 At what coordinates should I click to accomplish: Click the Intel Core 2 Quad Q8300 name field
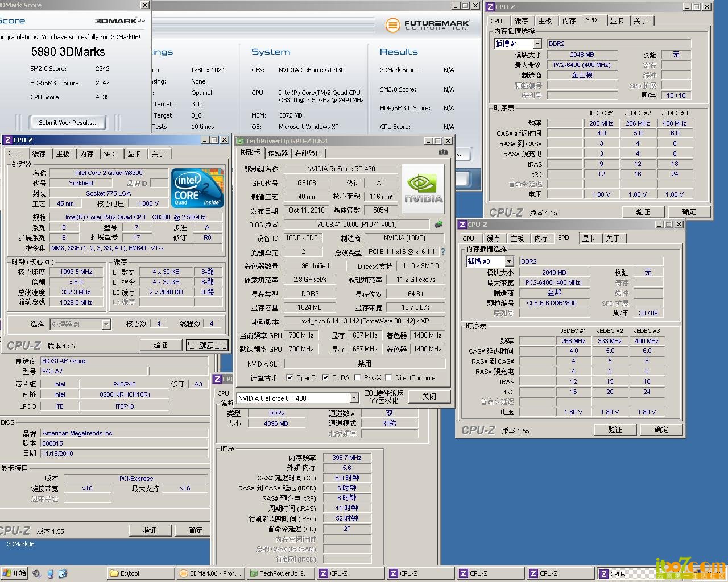(x=109, y=173)
